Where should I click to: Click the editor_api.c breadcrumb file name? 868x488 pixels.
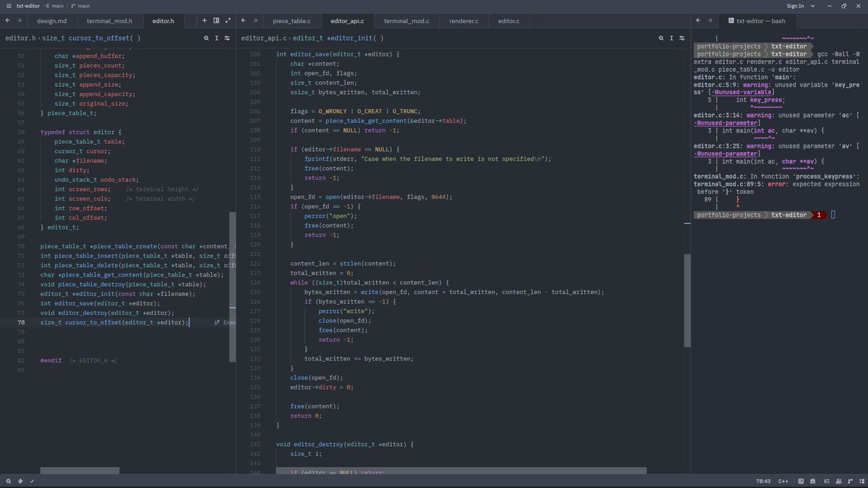point(263,38)
